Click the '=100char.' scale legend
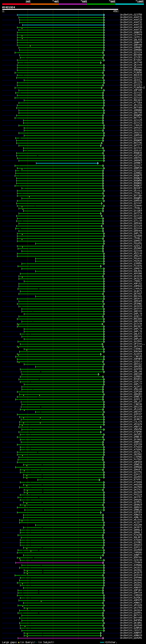 111,642
